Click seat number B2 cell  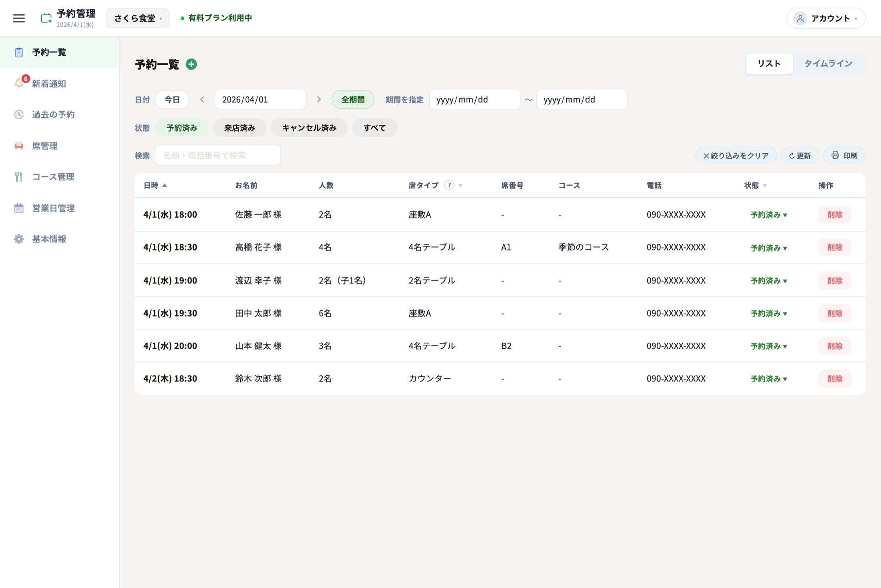(x=506, y=346)
